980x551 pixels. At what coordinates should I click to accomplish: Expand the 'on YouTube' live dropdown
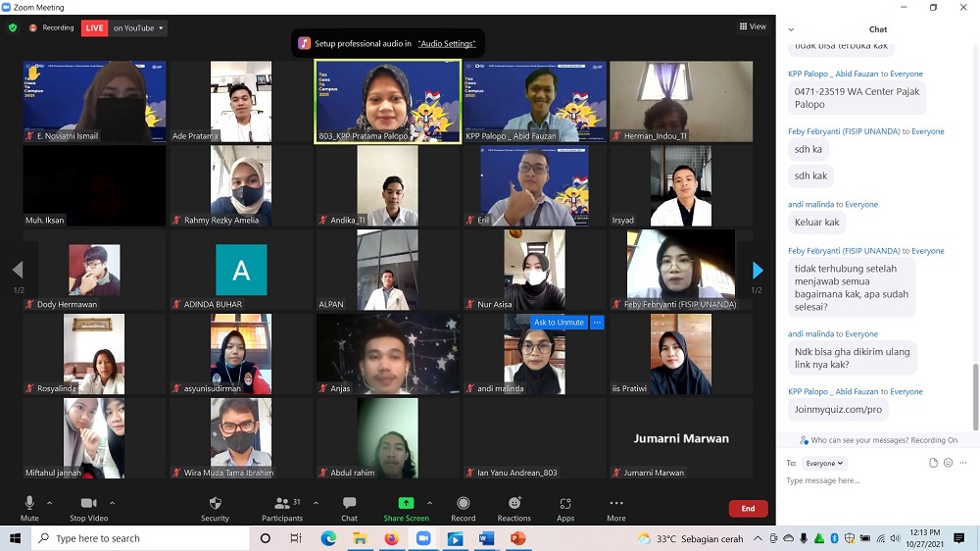tap(138, 28)
